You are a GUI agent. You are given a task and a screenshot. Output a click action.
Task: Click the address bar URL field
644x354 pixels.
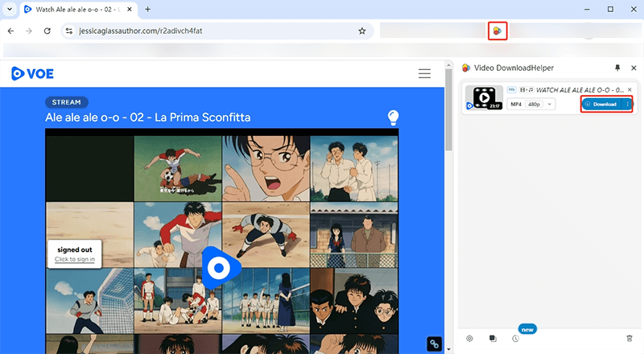tap(217, 31)
